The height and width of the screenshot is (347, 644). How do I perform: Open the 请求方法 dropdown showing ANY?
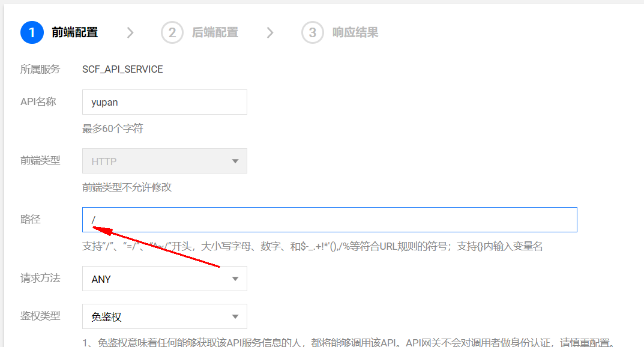pyautogui.click(x=164, y=279)
